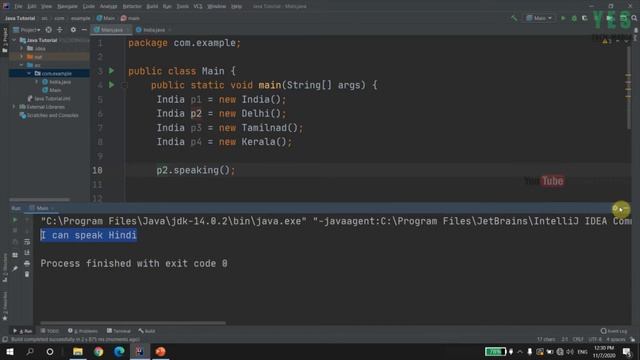The image size is (640, 360).
Task: Open the VCS menu
Action: click(x=198, y=6)
